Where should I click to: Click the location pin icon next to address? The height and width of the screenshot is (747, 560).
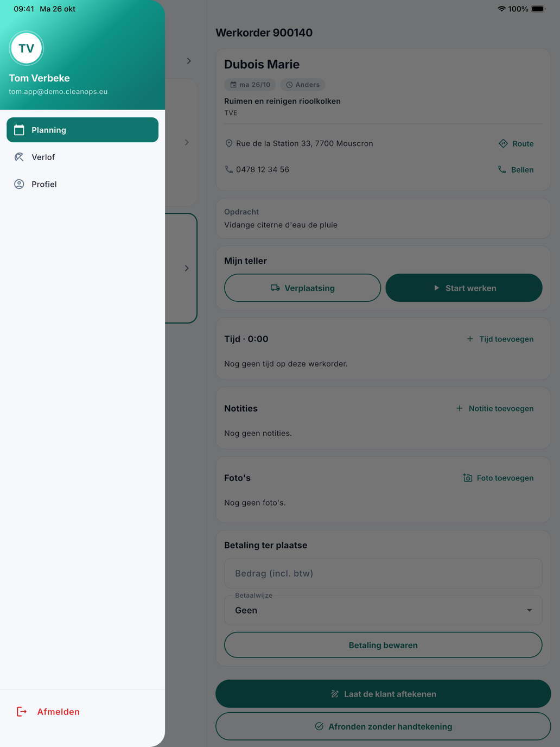point(229,143)
